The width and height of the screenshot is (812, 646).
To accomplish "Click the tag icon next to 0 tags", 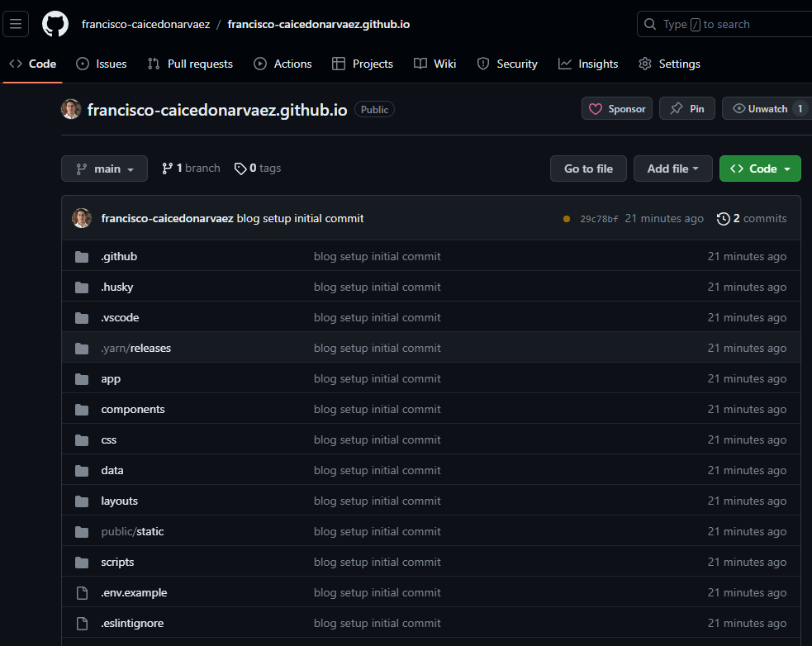I will point(240,169).
